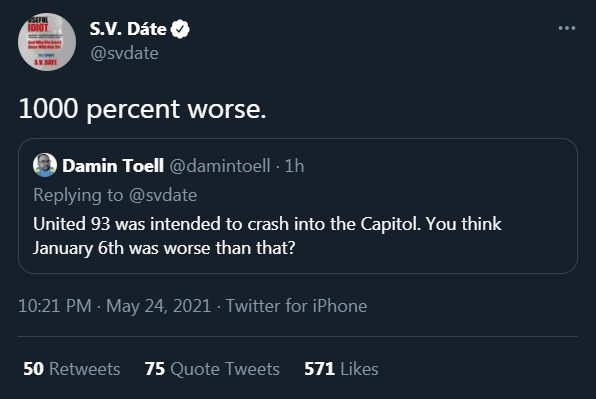Click the 1h timestamp in quoted tweet
The width and height of the screenshot is (596, 399).
294,166
